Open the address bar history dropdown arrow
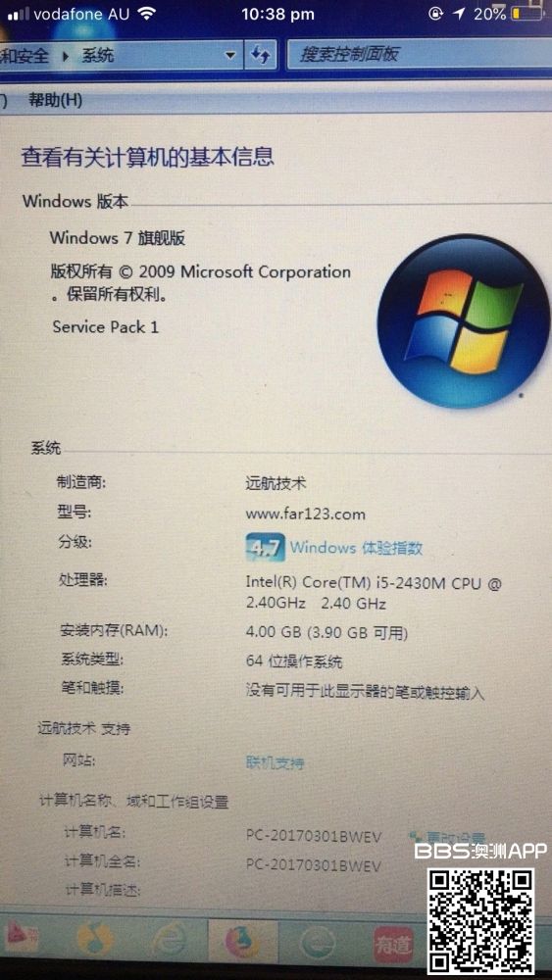Screen dimensions: 552x980 click(231, 56)
